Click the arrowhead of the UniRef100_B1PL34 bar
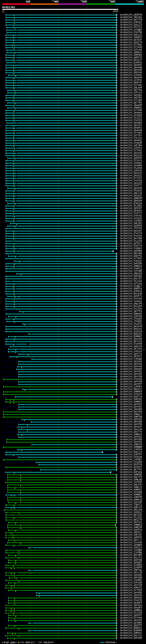This screenshot has width=146, height=644. coord(112,397)
